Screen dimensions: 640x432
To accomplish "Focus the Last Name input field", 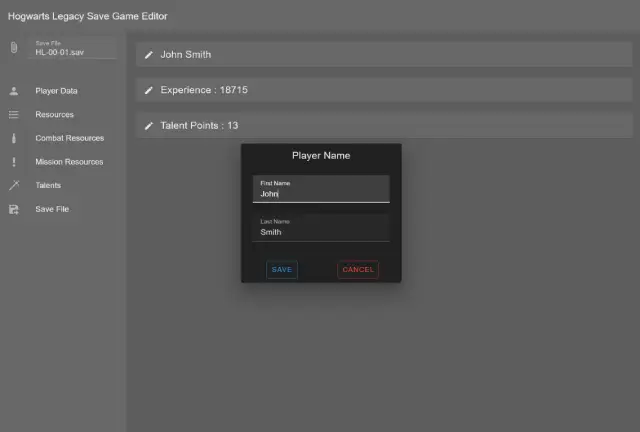I will pyautogui.click(x=321, y=227).
